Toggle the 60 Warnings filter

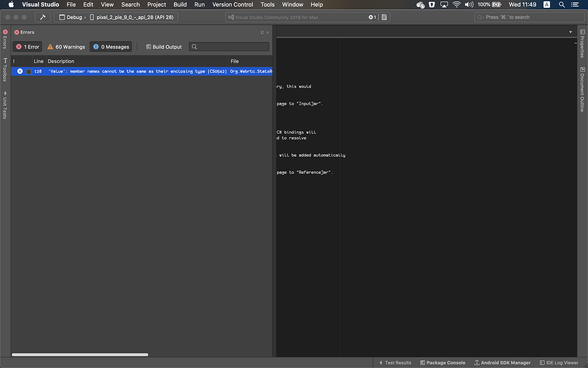pos(66,47)
